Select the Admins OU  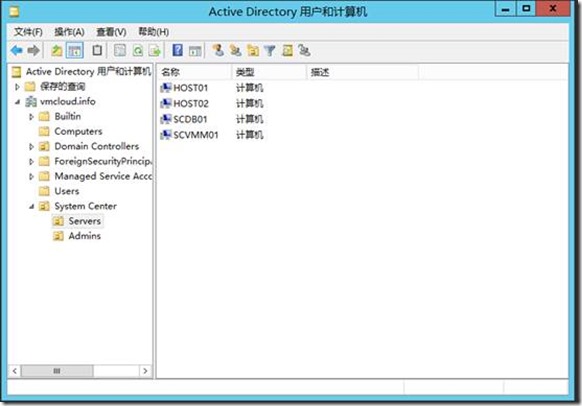(x=85, y=236)
